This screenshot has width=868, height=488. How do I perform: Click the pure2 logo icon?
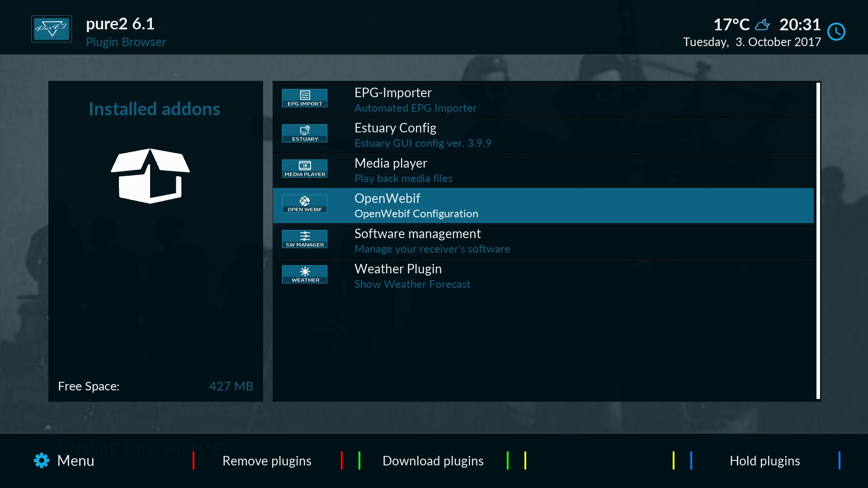click(x=52, y=29)
